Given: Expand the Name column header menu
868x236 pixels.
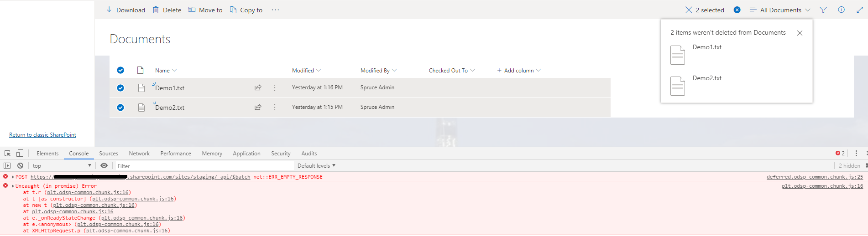Looking at the screenshot, I should tap(166, 71).
